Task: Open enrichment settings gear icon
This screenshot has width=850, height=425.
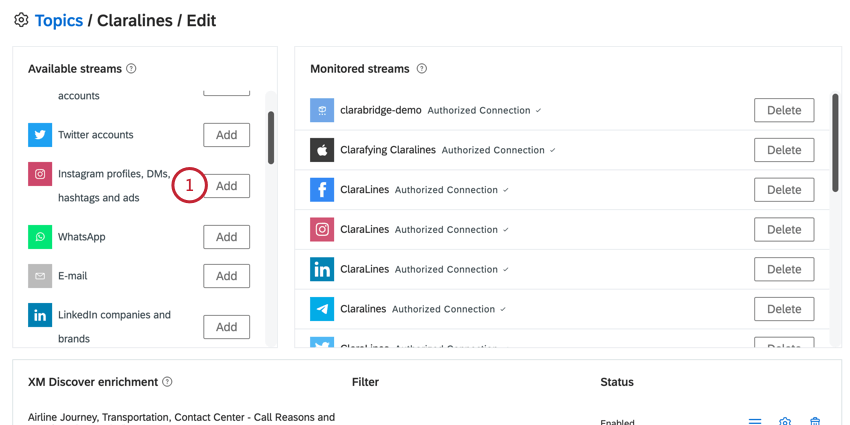Action: click(x=785, y=421)
